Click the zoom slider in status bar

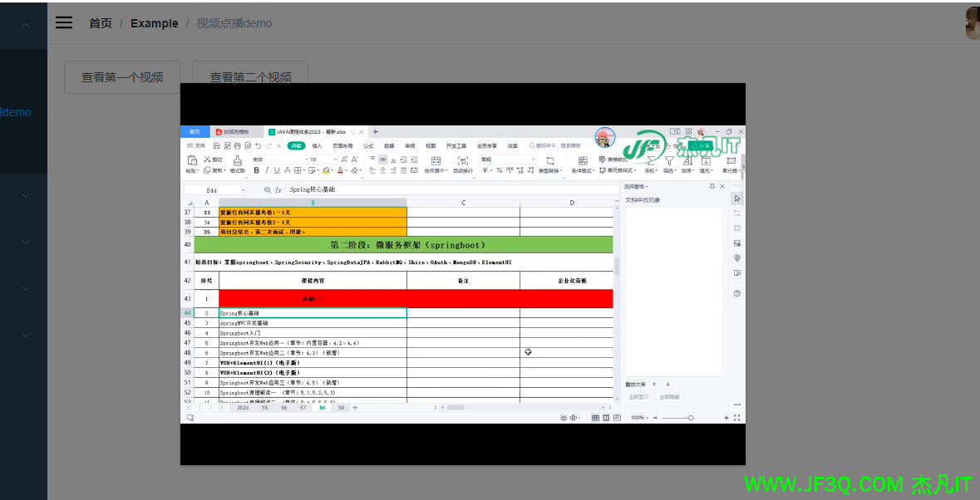click(690, 418)
